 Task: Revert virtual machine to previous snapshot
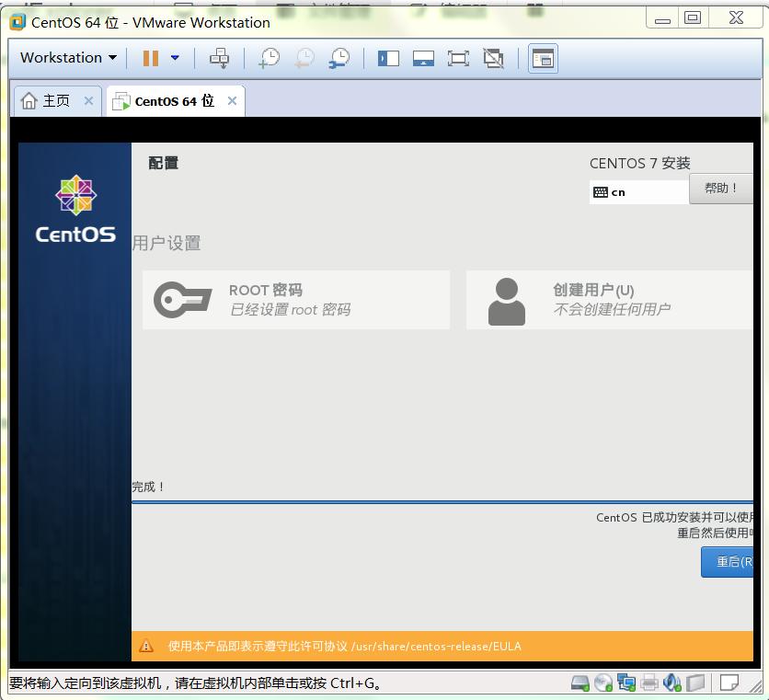pos(304,58)
